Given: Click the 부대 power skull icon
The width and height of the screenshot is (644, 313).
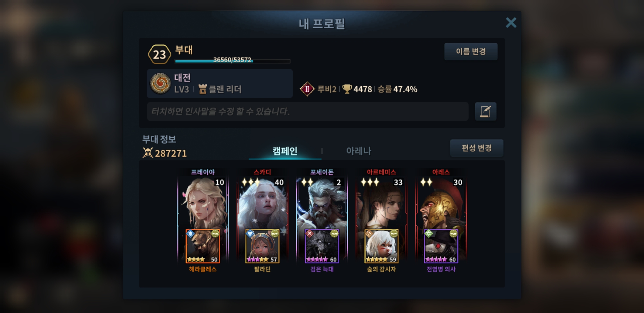Looking at the screenshot, I should (x=148, y=153).
